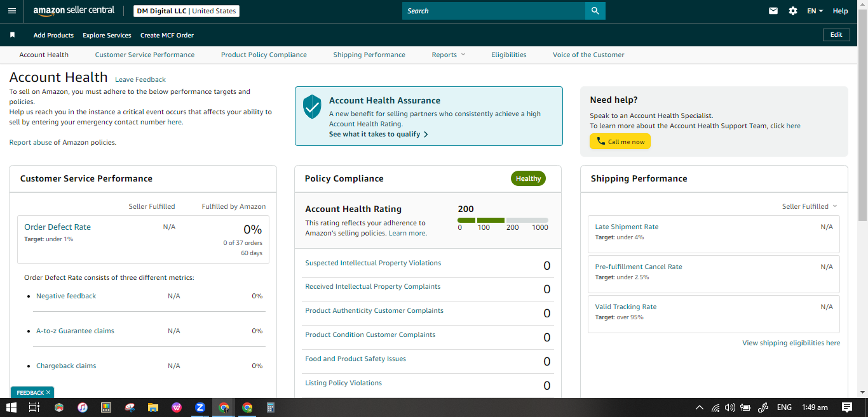Open the Listing Policy Violations link
The image size is (868, 417).
[344, 383]
